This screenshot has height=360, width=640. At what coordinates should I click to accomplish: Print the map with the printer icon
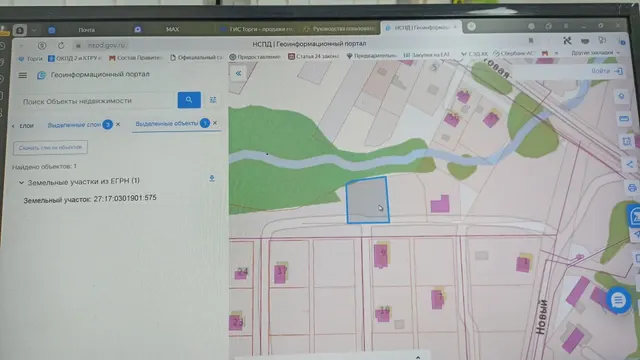632,188
